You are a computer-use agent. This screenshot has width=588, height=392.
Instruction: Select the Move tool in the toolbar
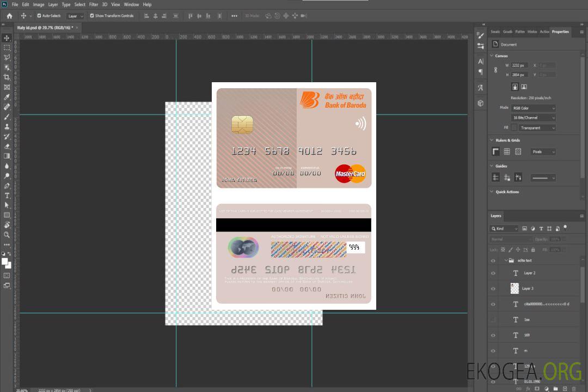[x=7, y=38]
